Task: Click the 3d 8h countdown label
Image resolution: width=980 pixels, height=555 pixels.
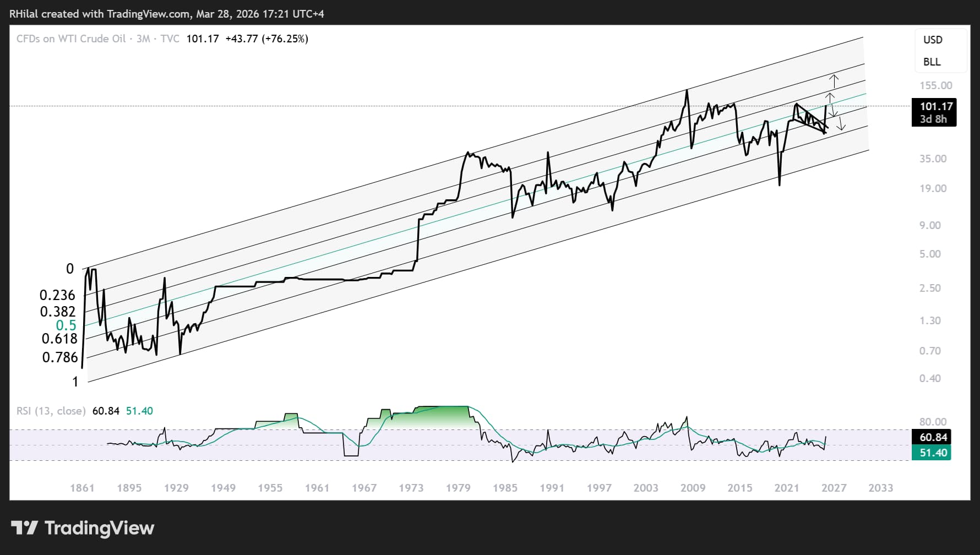Action: click(933, 119)
